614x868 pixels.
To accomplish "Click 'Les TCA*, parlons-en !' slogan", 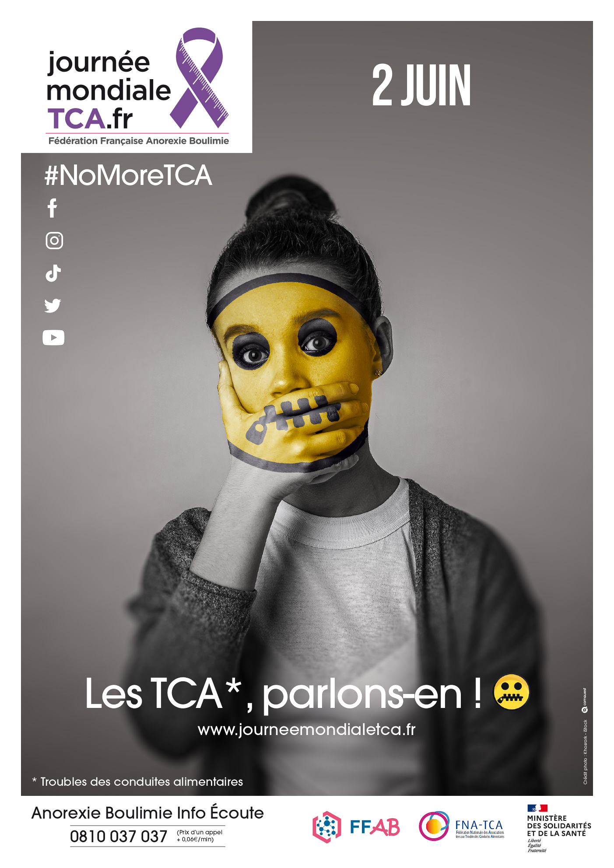I will [x=283, y=694].
